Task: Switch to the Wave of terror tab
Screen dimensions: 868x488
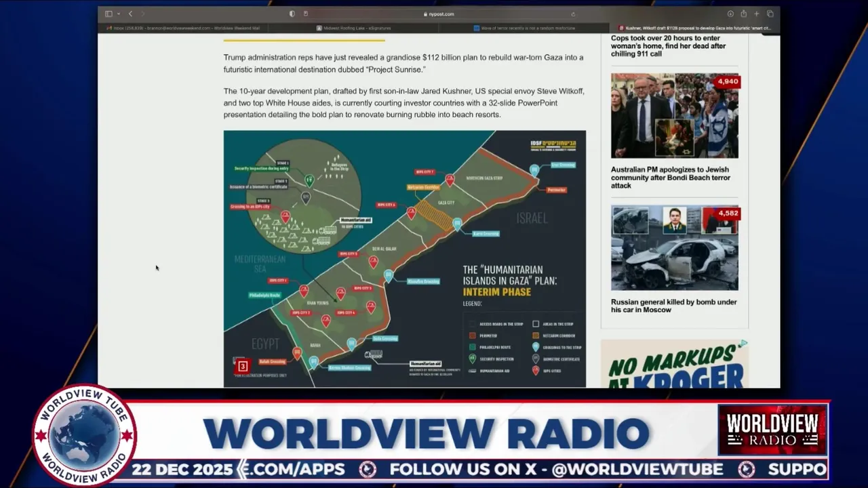Action: [x=524, y=28]
